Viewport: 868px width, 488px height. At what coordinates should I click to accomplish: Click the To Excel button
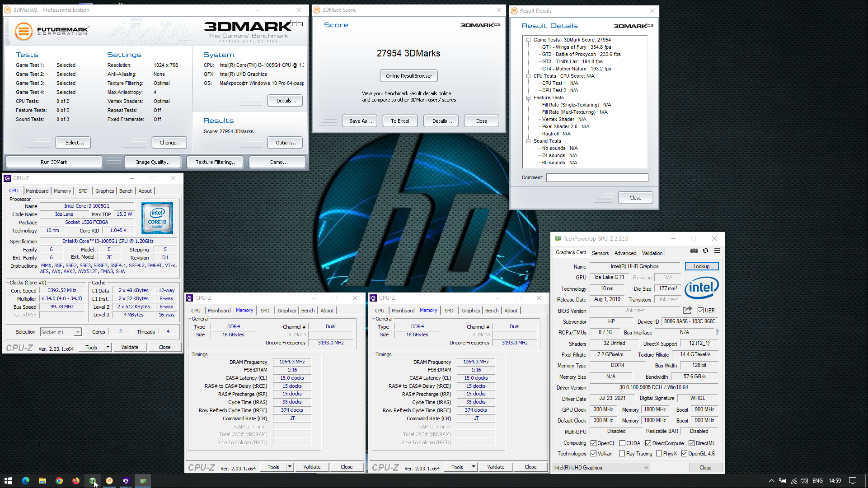[x=400, y=121]
